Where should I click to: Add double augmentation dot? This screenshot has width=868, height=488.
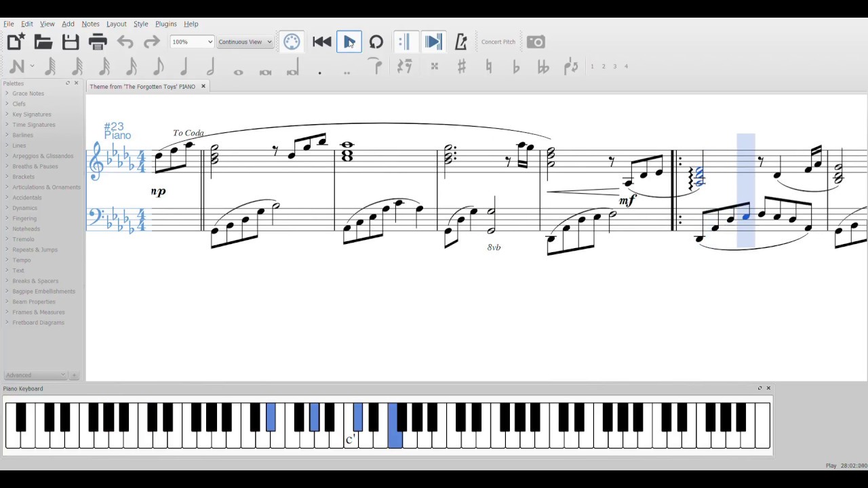(347, 72)
